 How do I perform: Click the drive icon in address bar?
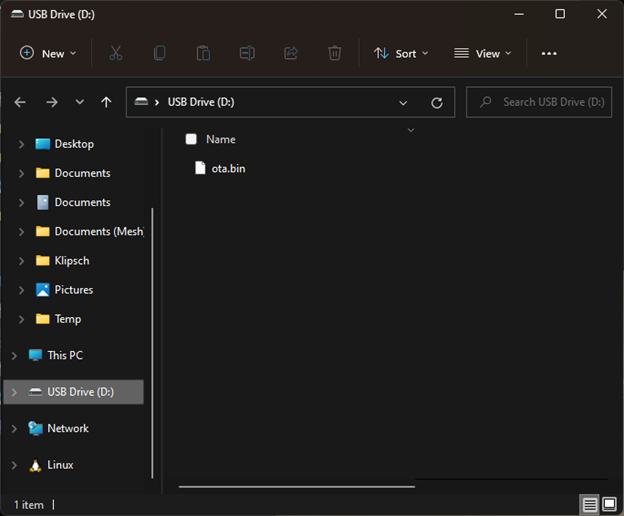click(141, 102)
